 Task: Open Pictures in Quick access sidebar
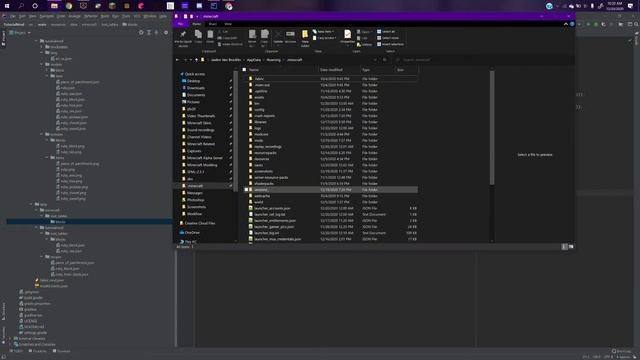click(x=193, y=102)
